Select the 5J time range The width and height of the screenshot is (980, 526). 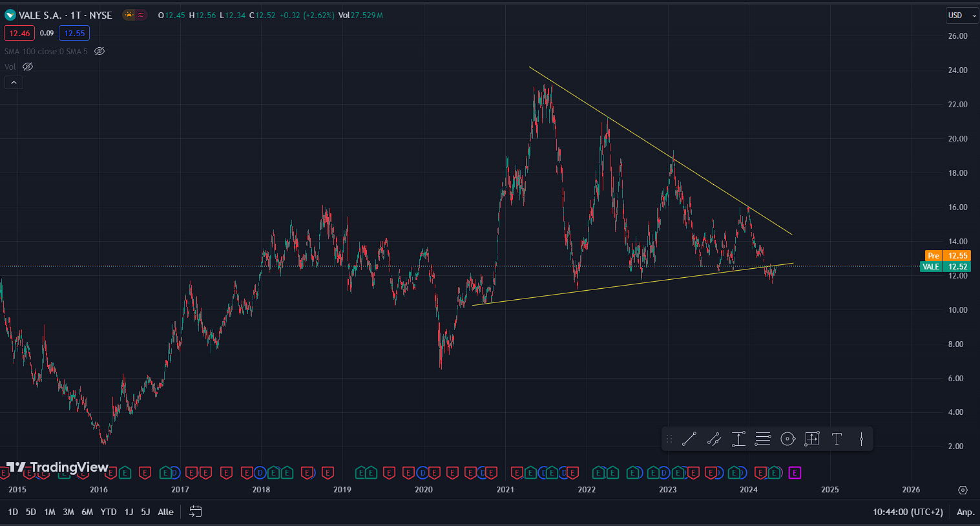[x=145, y=512]
